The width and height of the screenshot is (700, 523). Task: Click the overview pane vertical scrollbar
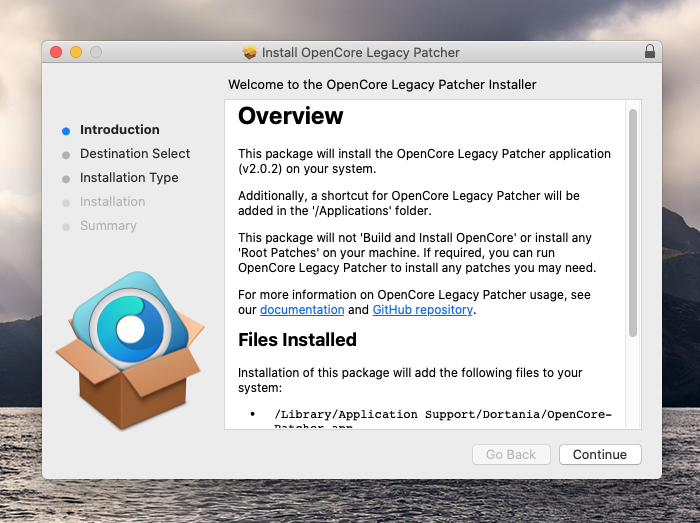[x=633, y=223]
